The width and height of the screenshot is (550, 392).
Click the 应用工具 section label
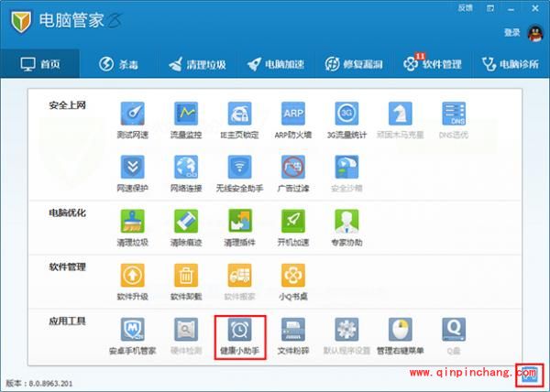(x=67, y=321)
